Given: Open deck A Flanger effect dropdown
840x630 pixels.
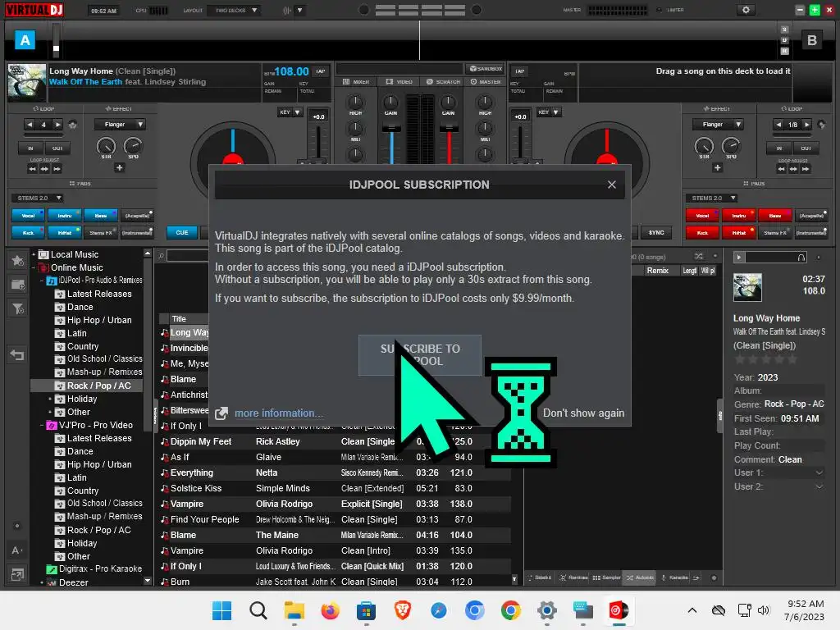Looking at the screenshot, I should (120, 125).
